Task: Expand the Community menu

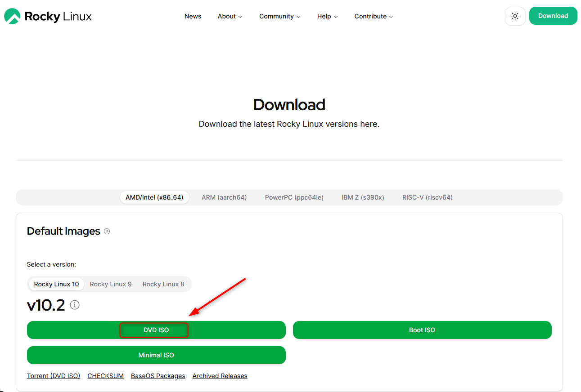Action: tap(279, 16)
